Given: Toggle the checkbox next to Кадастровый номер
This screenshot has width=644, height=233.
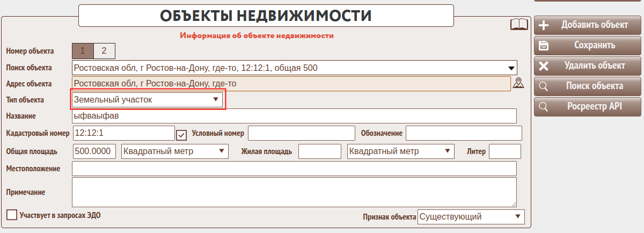Looking at the screenshot, I should (x=181, y=134).
